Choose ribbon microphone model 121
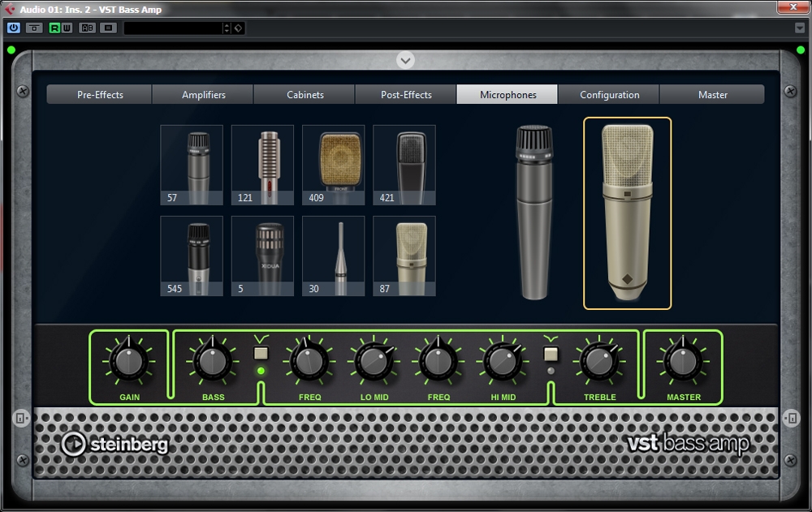This screenshot has height=512, width=812. click(262, 166)
